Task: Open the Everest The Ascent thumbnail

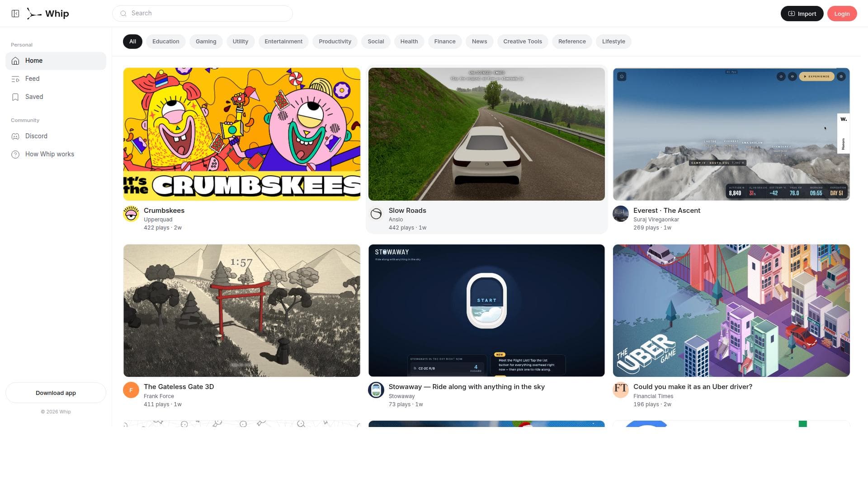Action: click(x=731, y=134)
